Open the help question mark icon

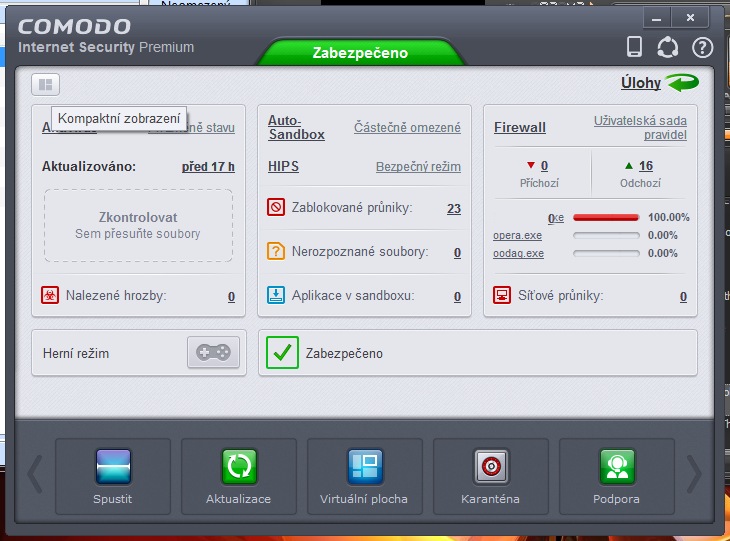(702, 47)
